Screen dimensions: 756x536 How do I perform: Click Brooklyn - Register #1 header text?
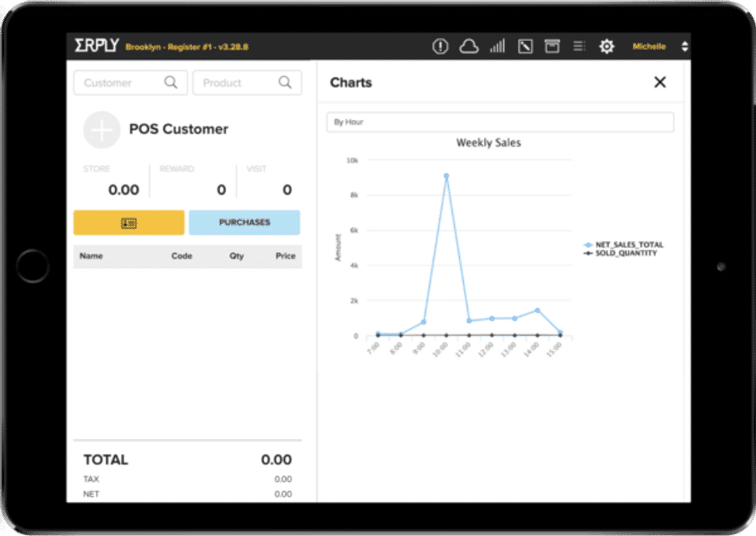point(187,47)
